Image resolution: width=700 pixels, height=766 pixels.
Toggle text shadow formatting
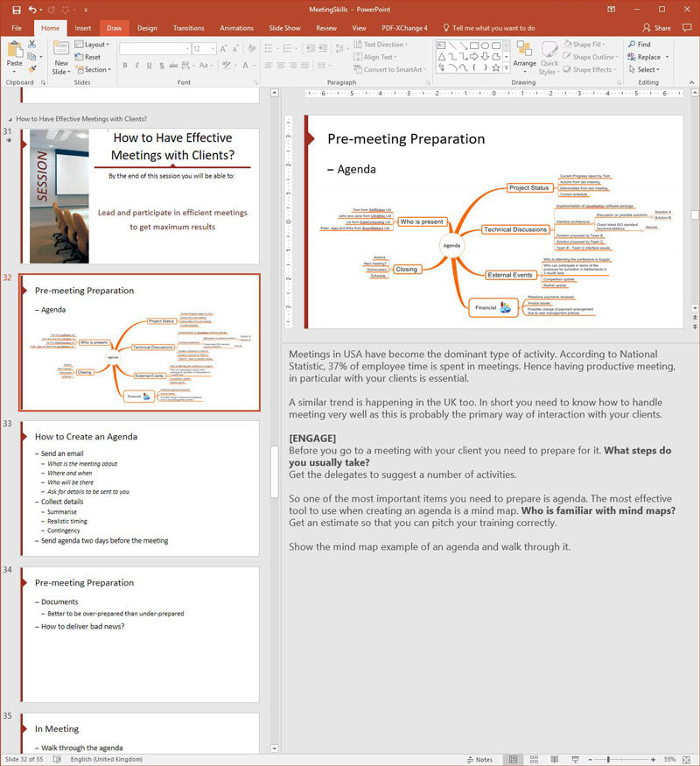pyautogui.click(x=162, y=65)
